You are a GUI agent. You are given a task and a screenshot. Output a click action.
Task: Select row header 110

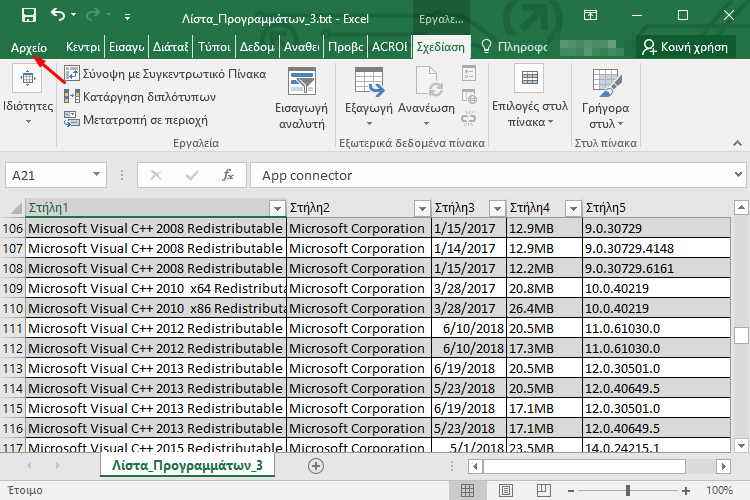click(12, 309)
